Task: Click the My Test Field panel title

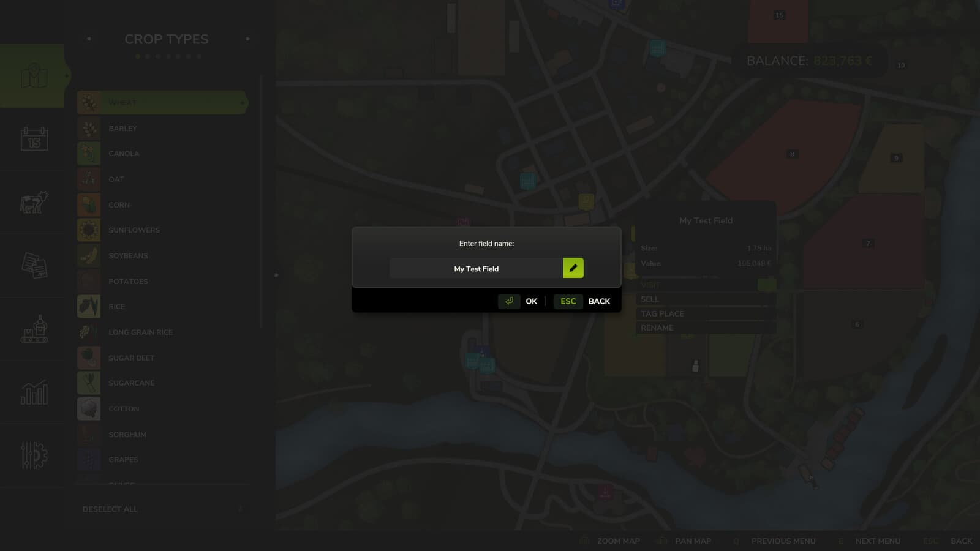Action: click(706, 220)
